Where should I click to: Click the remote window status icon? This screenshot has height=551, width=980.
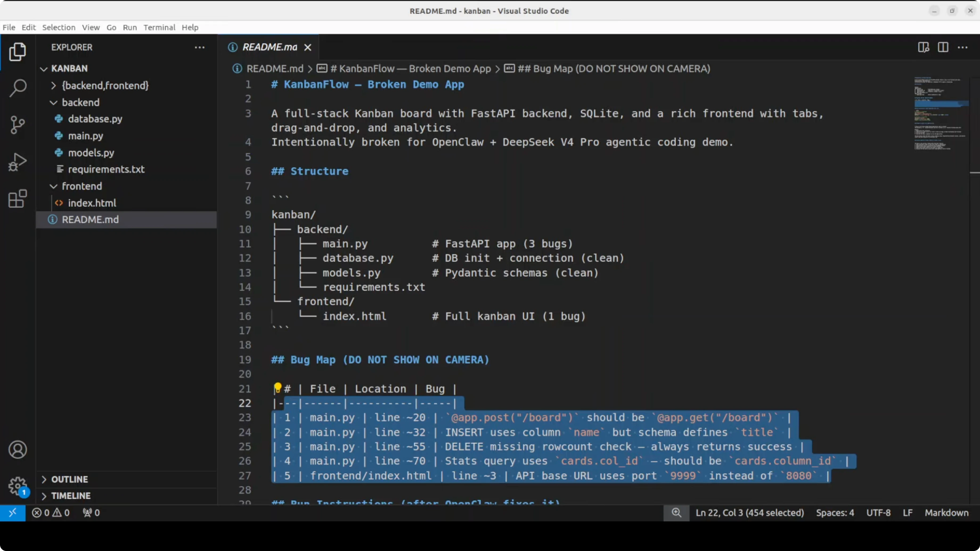13,513
